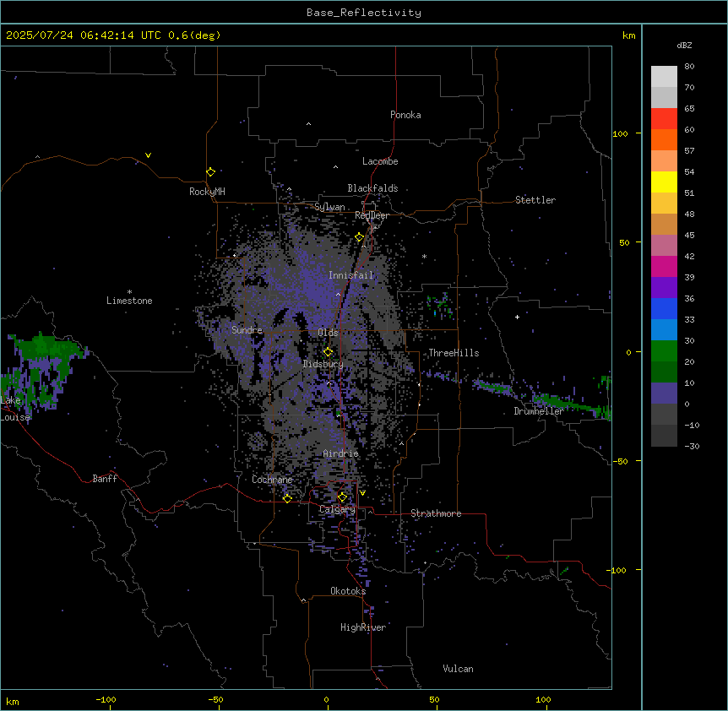Click the red swatch in dBZ legend
The height and width of the screenshot is (711, 728).
tap(664, 119)
